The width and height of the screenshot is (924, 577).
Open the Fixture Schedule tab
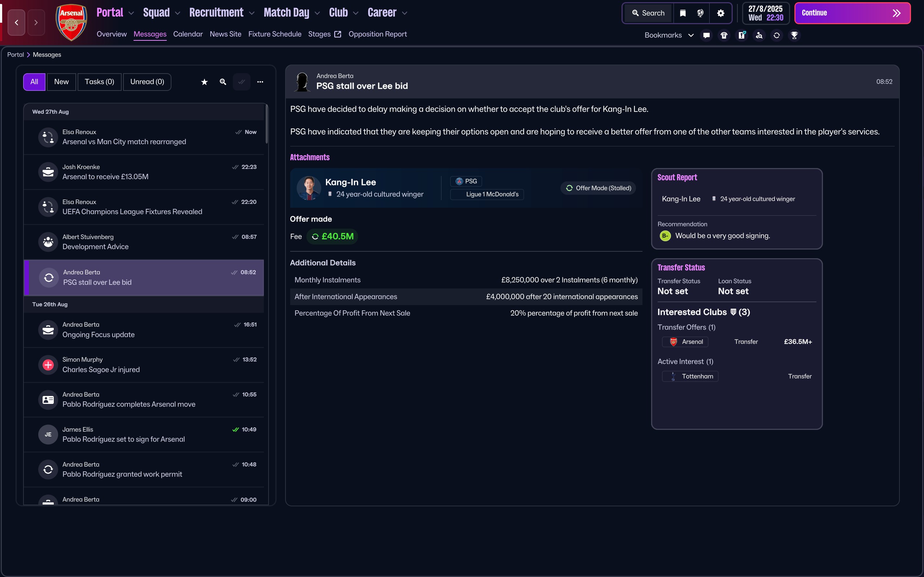tap(275, 34)
